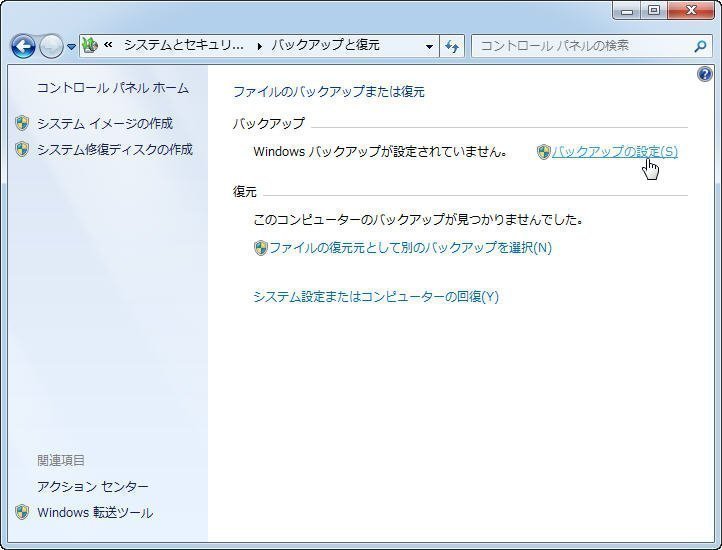Click shield icon beside システム イメージの作成
Viewport: 722px width, 550px height.
[x=22, y=123]
